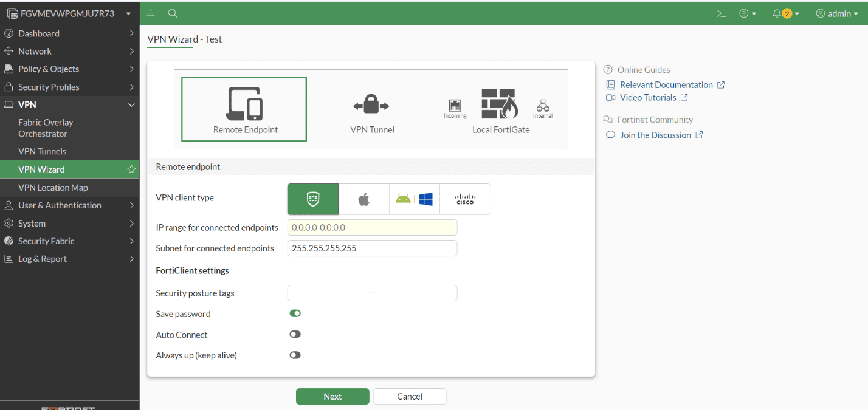Viewport: 868px width, 410px height.
Task: Click the Internal network icon
Action: (x=543, y=106)
